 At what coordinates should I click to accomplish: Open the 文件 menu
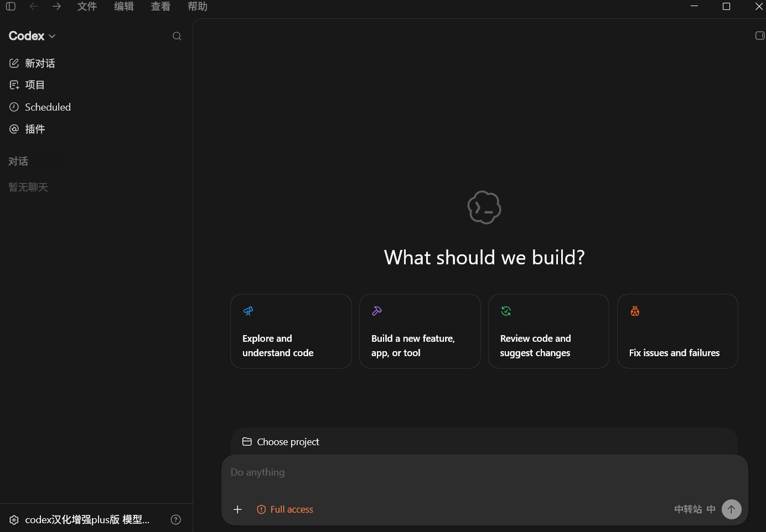point(87,7)
